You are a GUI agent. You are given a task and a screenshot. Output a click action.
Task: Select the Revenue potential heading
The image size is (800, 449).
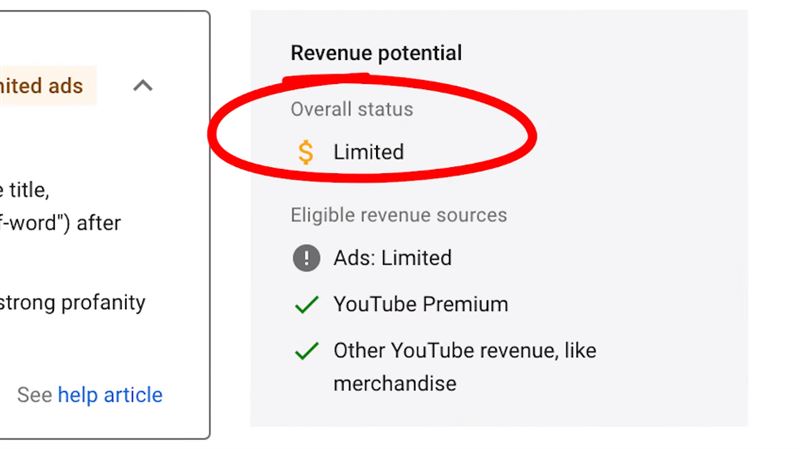377,53
